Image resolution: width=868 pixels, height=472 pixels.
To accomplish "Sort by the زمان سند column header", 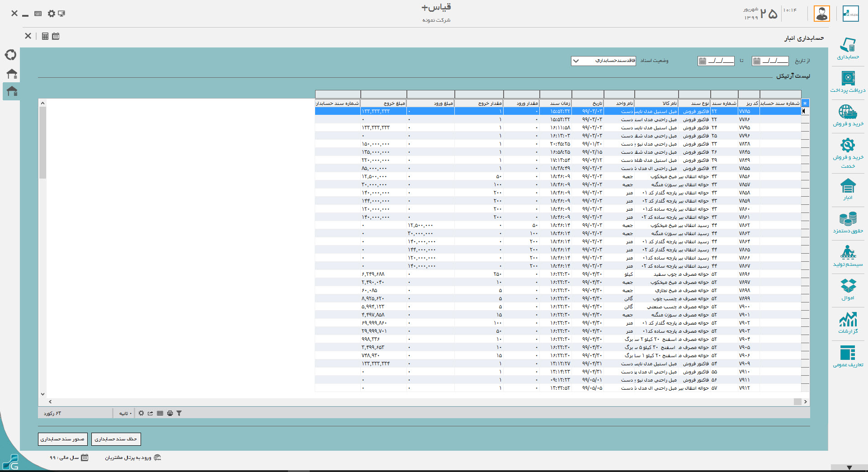I will 556,104.
